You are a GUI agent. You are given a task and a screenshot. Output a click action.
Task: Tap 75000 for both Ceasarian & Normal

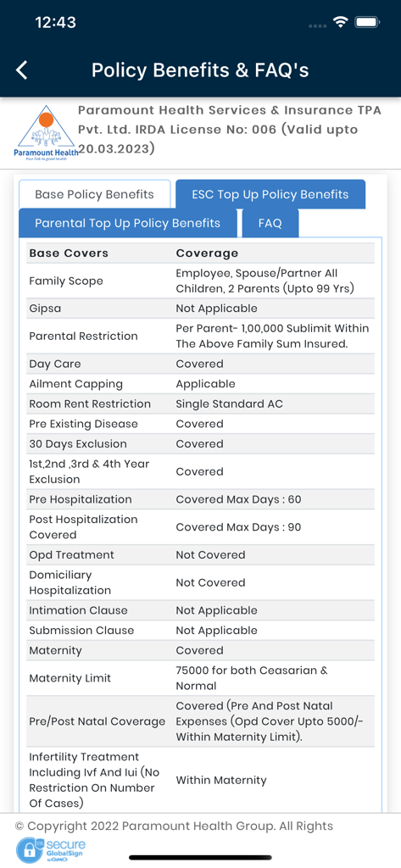pos(252,677)
